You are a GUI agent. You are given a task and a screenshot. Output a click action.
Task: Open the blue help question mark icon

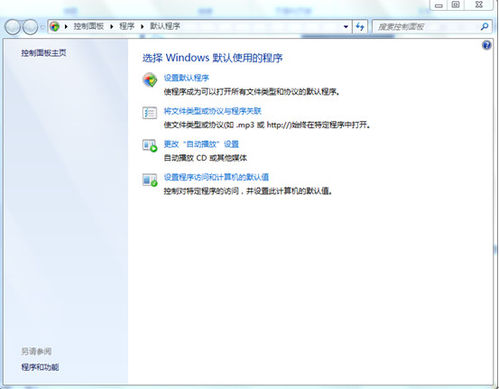tap(487, 45)
